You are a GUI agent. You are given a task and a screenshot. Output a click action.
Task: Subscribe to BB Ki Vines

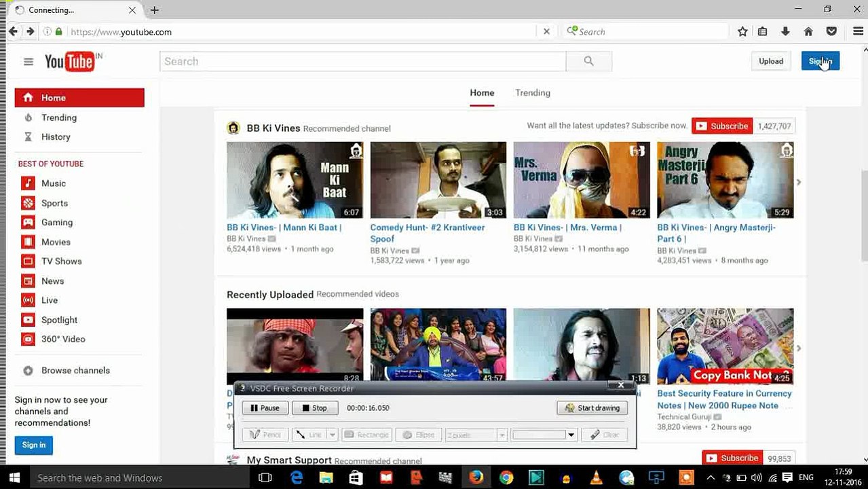pyautogui.click(x=722, y=126)
